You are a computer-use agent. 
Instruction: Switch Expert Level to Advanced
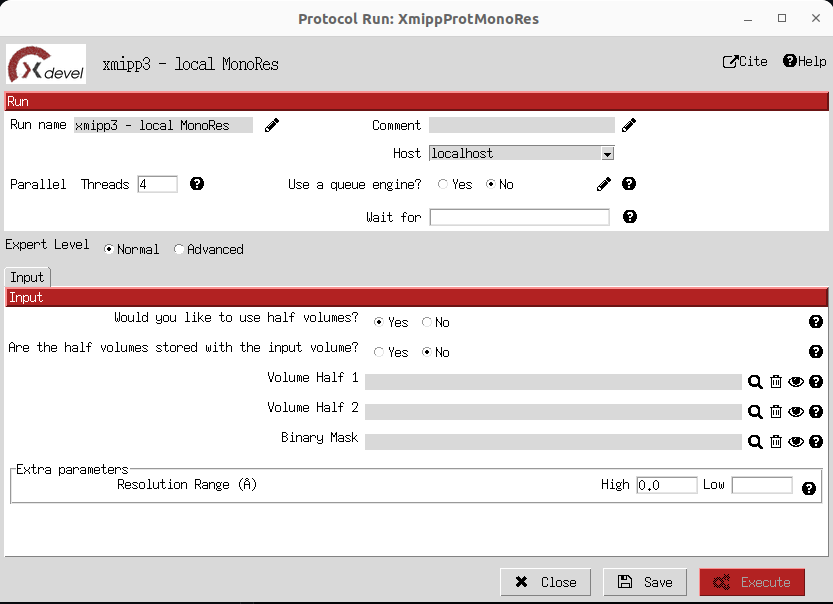(x=179, y=249)
